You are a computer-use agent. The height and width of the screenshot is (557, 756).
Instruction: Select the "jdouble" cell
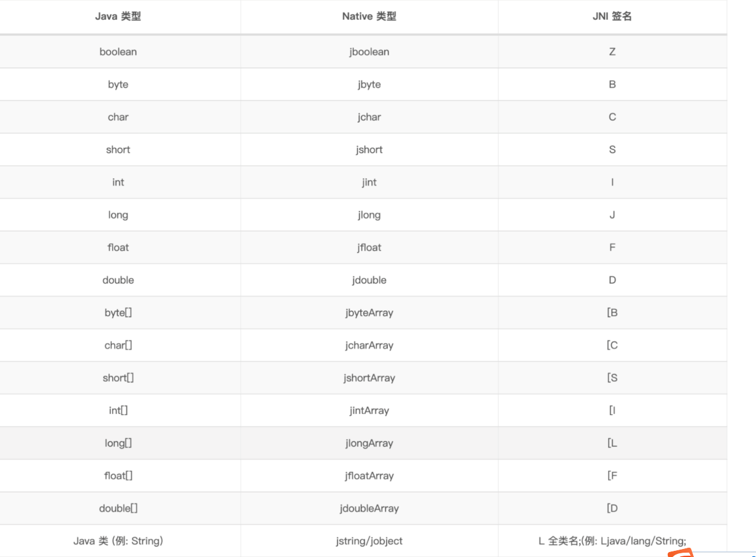click(x=369, y=281)
